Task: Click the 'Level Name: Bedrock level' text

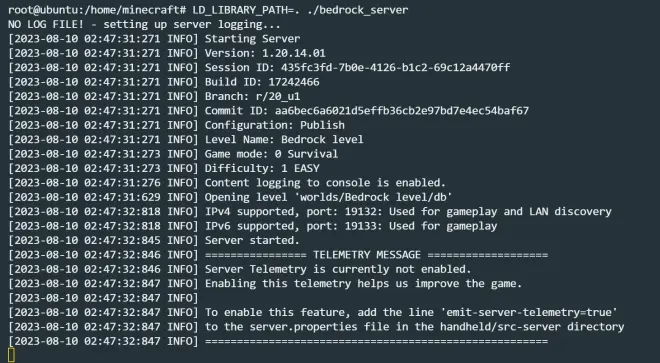Action: point(284,139)
